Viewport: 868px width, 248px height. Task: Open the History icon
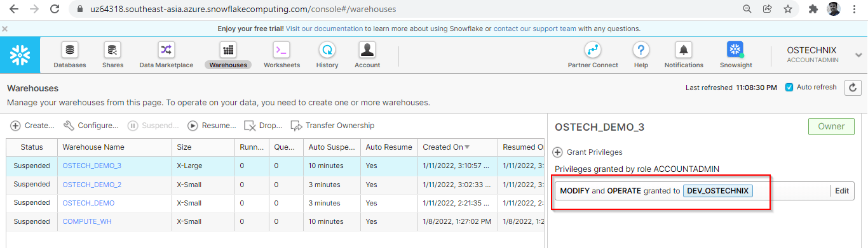click(327, 50)
